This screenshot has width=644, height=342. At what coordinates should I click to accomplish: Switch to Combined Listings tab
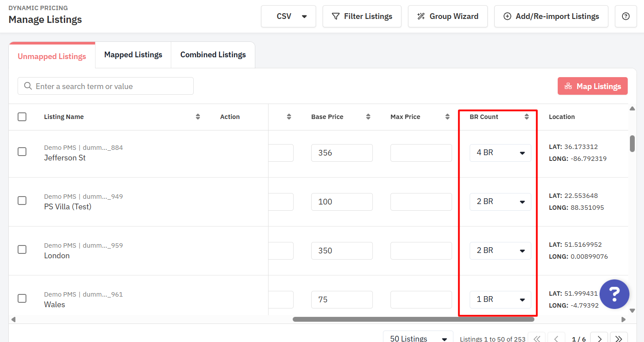point(213,55)
